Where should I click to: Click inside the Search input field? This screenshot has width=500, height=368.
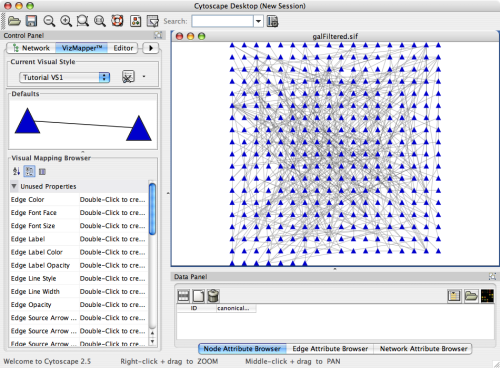(x=222, y=22)
